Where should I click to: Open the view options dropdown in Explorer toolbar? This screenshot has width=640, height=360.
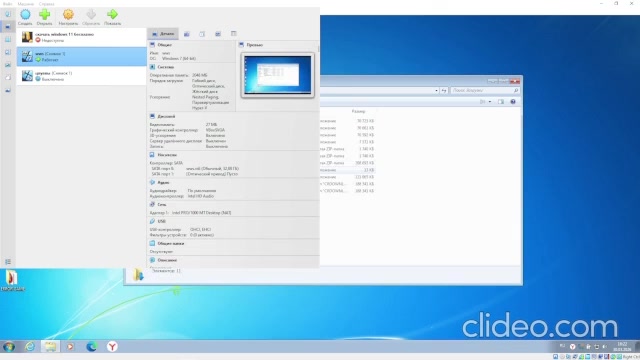490,102
